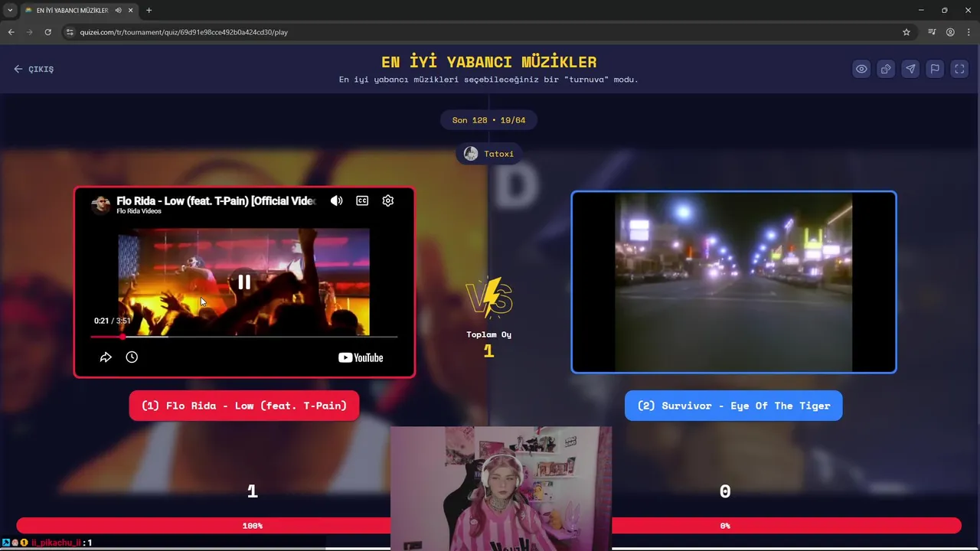Click the Flo Rida channel avatar
This screenshot has width=980, height=551.
click(x=100, y=204)
